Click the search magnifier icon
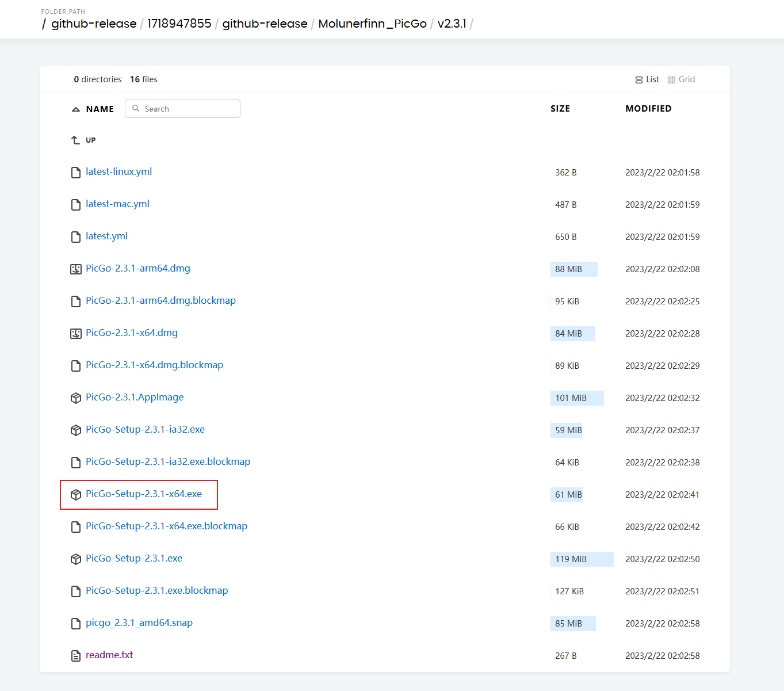 click(136, 108)
